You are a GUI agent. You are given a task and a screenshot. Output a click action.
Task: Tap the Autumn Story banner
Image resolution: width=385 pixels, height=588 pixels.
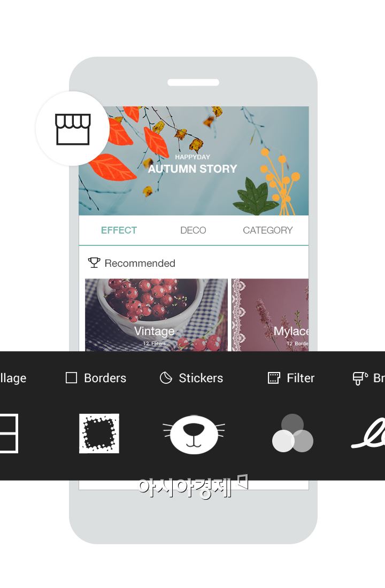pos(194,161)
